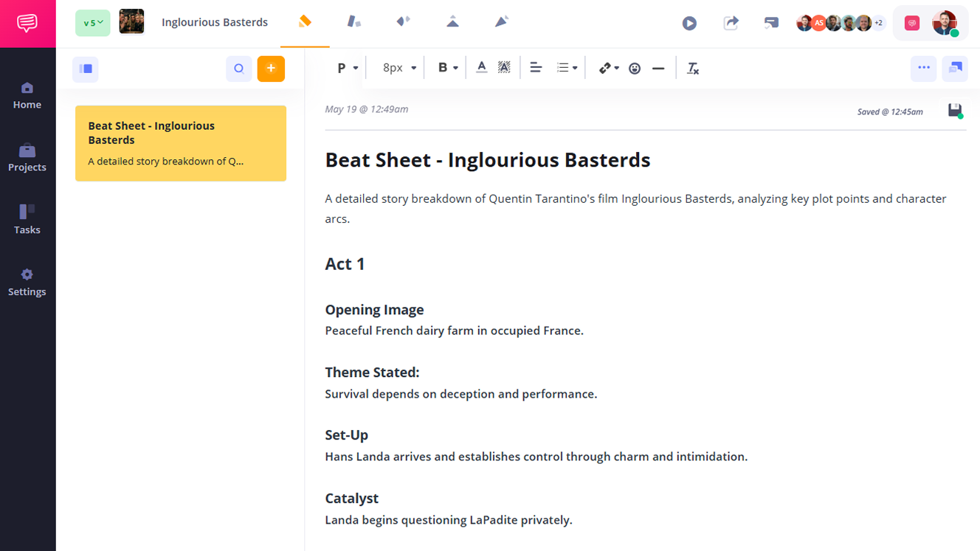The width and height of the screenshot is (980, 551).
Task: Open the StudioBinder logo home link
Action: (x=27, y=24)
